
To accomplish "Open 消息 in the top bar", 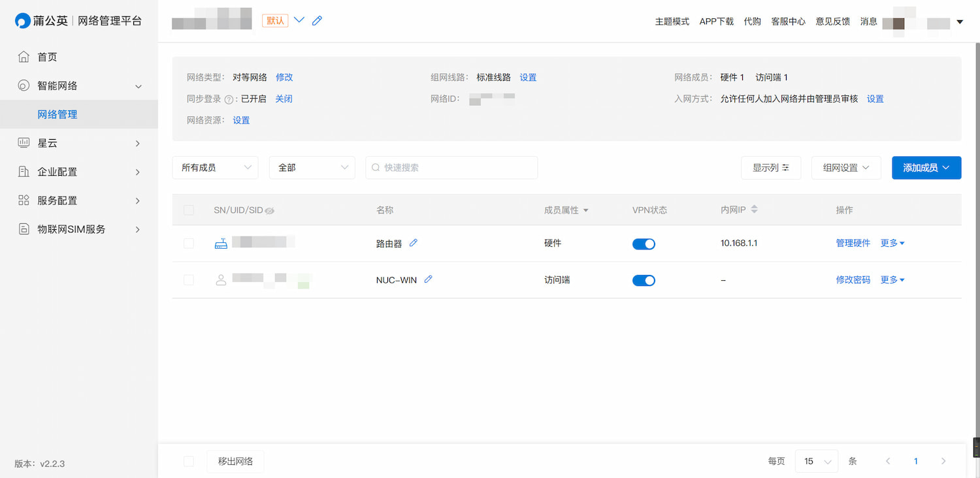I will [x=869, y=20].
